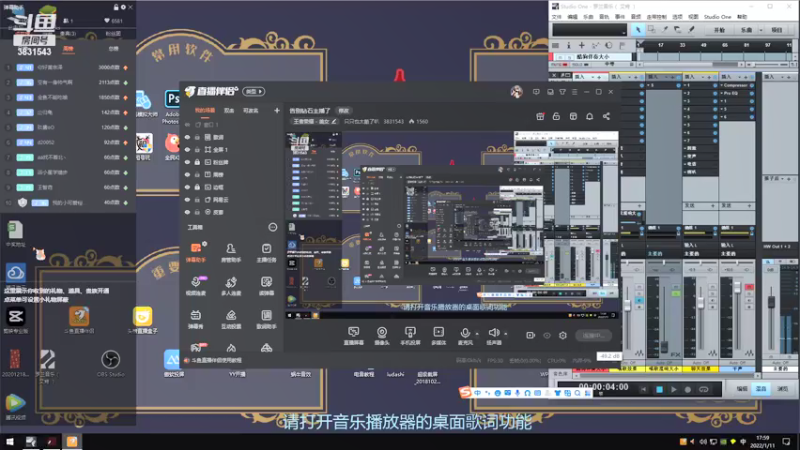Viewport: 800px width, 450px height.
Task: Select the Paint brush tool in Studio One
Action: pos(691,30)
